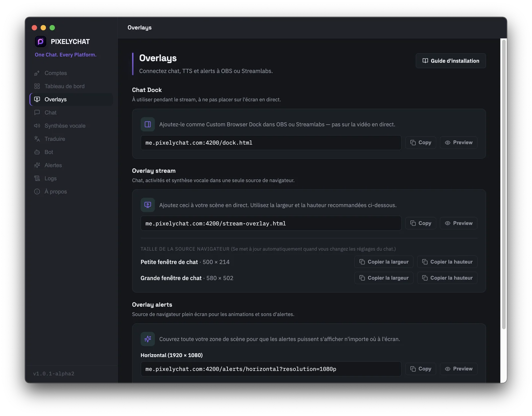Click the Overlays monitor icon in sidebar

click(x=37, y=99)
